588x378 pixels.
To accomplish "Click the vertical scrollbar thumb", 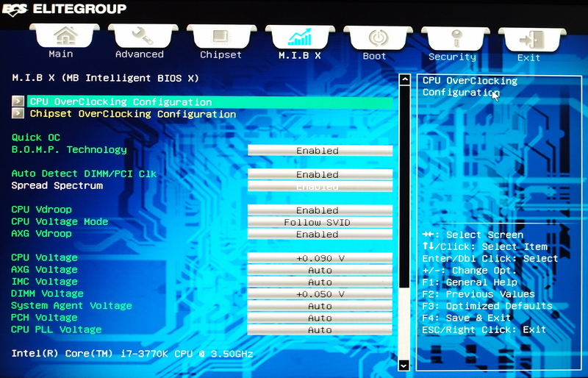I will pyautogui.click(x=404, y=187).
